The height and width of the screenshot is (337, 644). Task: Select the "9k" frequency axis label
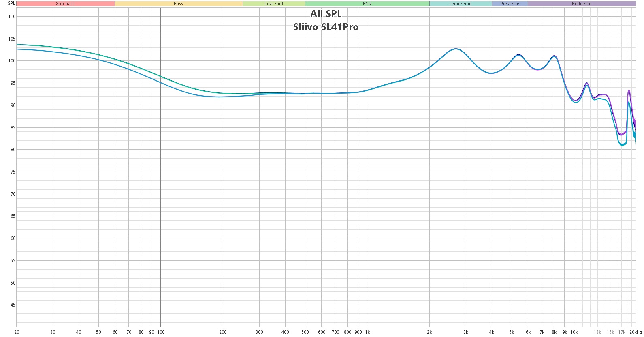point(565,332)
